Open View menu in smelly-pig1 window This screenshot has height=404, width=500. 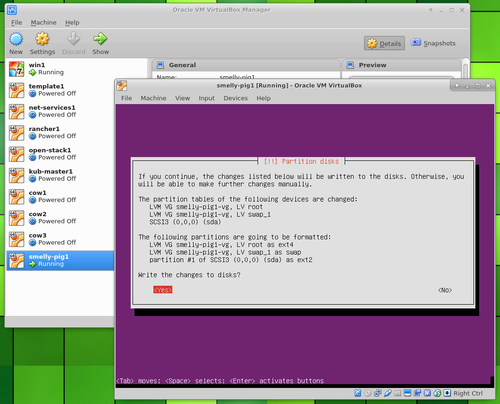pos(183,98)
